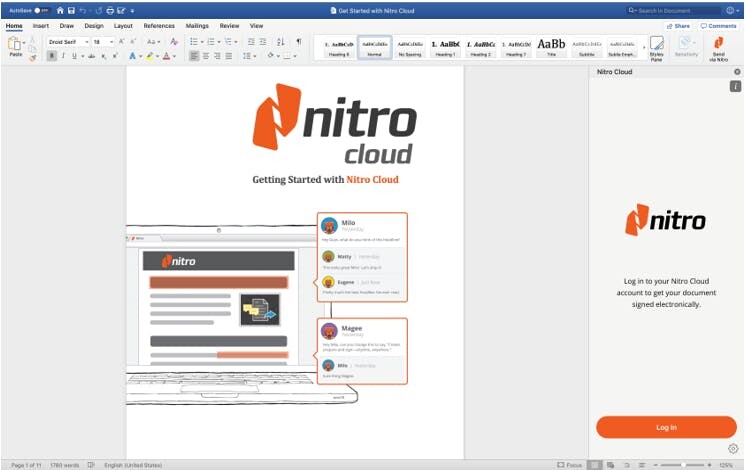Open the Change Case Aa menu
Viewport: 746px width, 470px height.
point(152,42)
